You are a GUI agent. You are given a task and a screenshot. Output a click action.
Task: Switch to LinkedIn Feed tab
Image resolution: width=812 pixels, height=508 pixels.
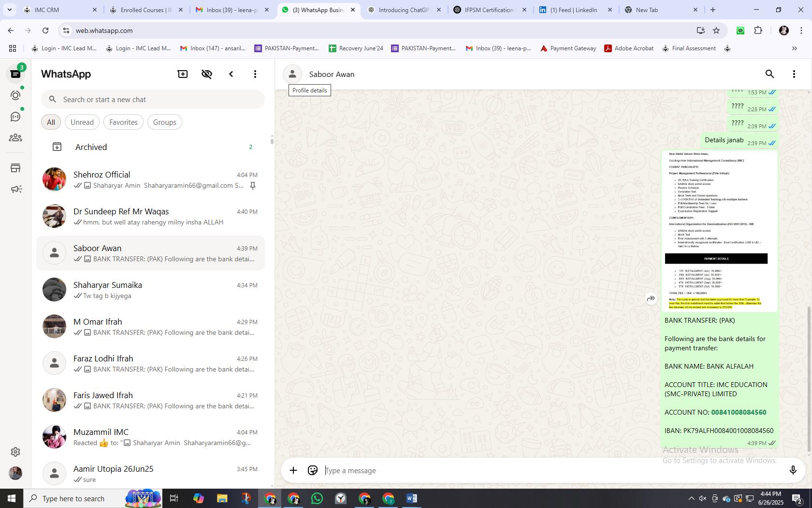tap(575, 10)
